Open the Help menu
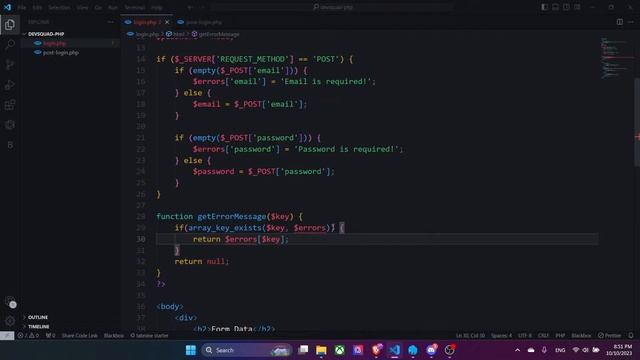Screen dimensions: 640x360 click(x=156, y=7)
